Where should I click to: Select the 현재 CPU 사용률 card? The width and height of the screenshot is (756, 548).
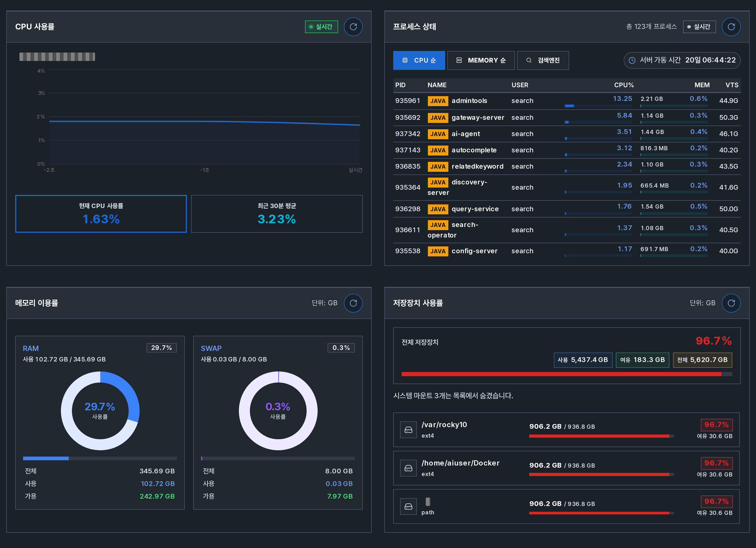(101, 214)
